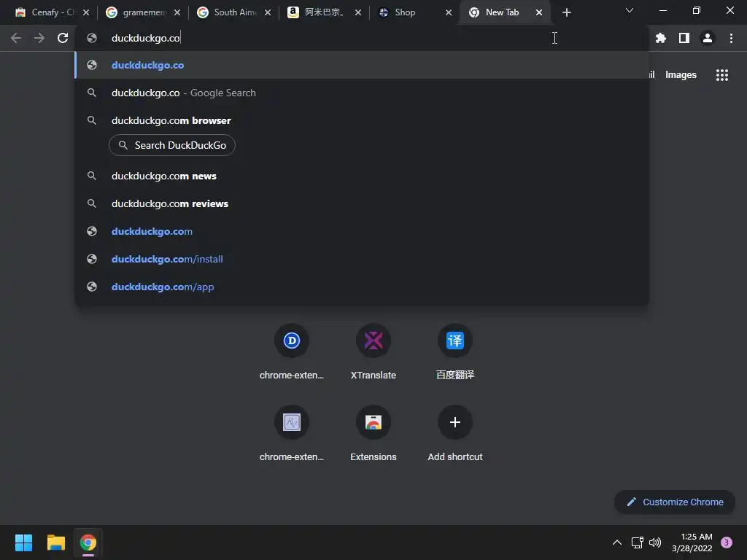The image size is (747, 560).
Task: Click the Customize Chrome button
Action: 675,502
